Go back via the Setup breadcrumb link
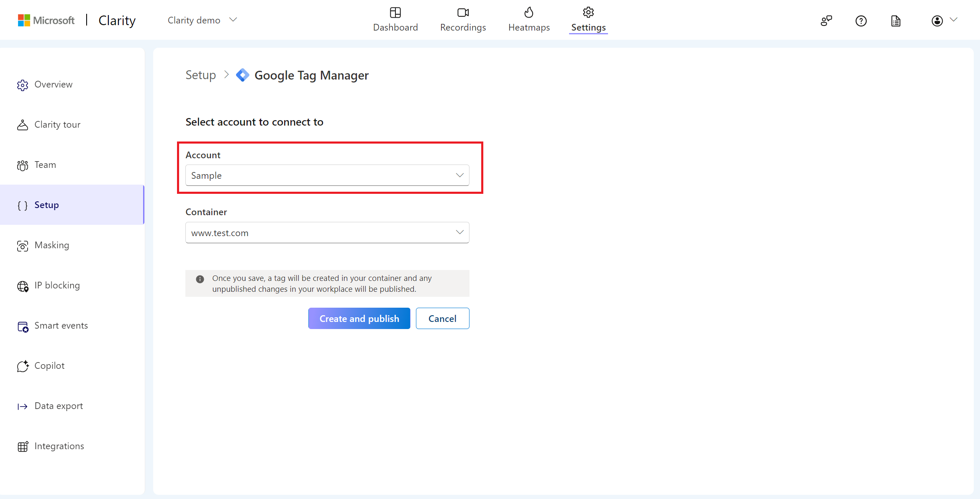The image size is (980, 499). (201, 75)
